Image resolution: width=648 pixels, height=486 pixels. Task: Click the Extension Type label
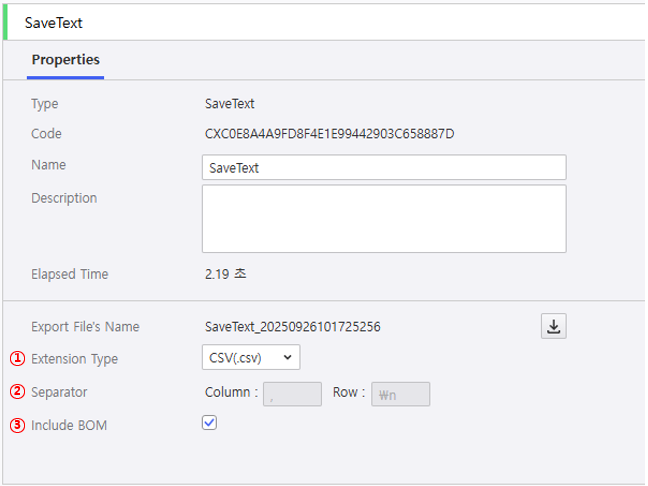[74, 359]
